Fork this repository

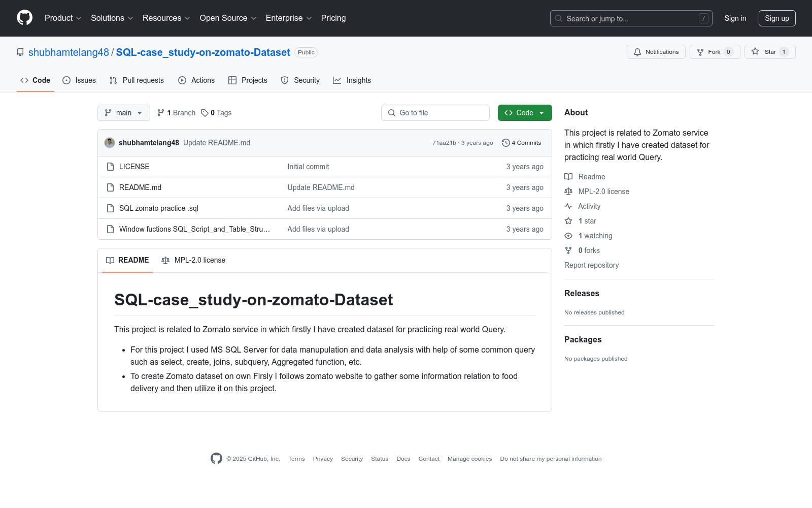(x=715, y=52)
